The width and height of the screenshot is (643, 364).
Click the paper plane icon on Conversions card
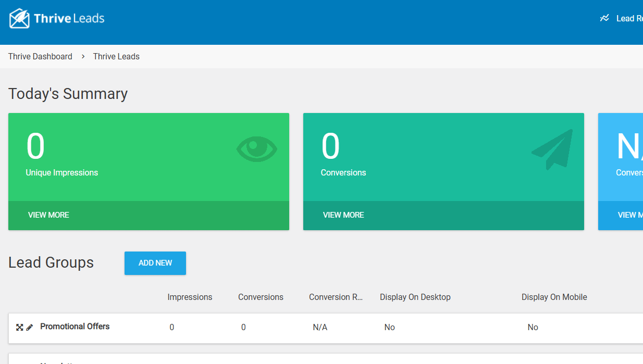552,149
